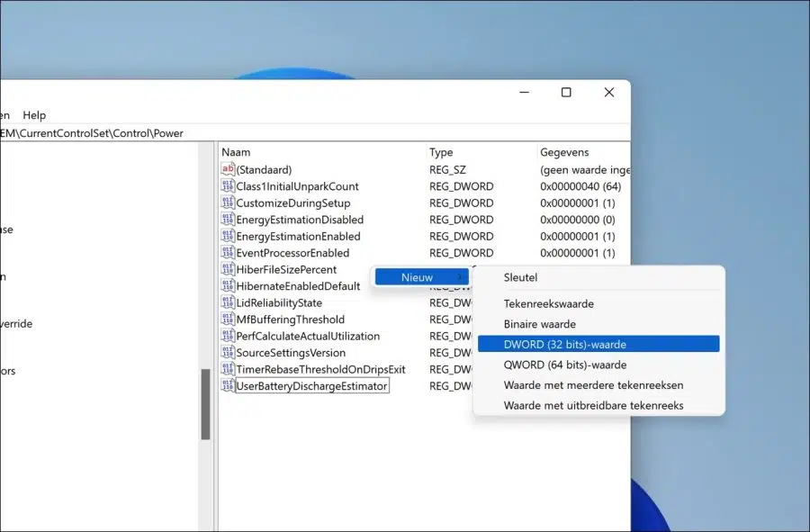Click the Naam column header
Viewport: 810px width, 532px height.
[322, 152]
